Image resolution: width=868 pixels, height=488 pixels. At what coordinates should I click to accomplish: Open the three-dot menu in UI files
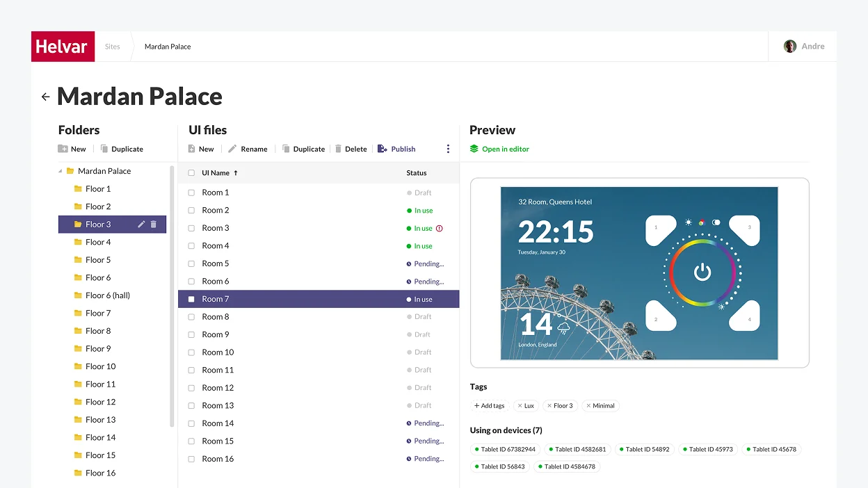tap(448, 149)
